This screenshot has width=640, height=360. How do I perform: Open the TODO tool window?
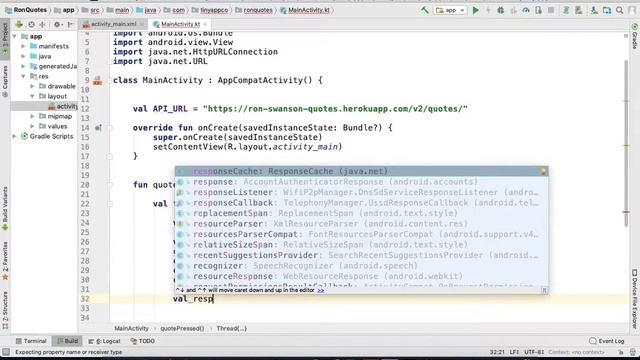pos(142,341)
